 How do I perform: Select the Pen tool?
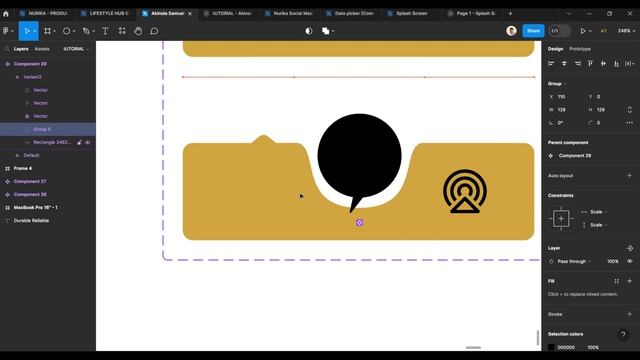86,31
